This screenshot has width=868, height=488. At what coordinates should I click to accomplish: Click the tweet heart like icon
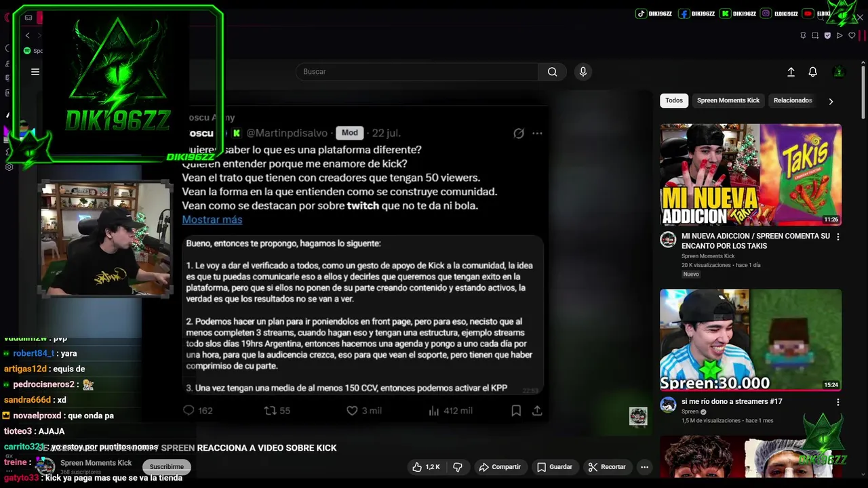pyautogui.click(x=352, y=410)
